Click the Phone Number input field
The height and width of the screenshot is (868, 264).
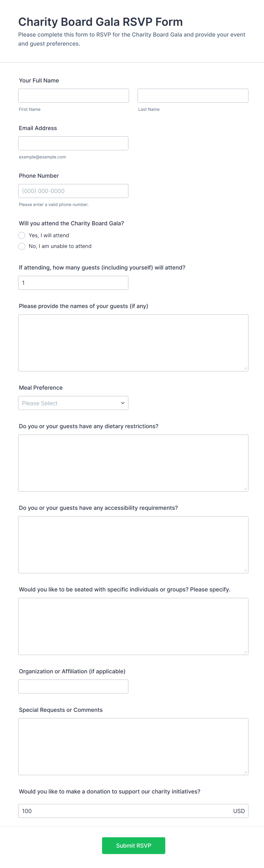pyautogui.click(x=73, y=191)
